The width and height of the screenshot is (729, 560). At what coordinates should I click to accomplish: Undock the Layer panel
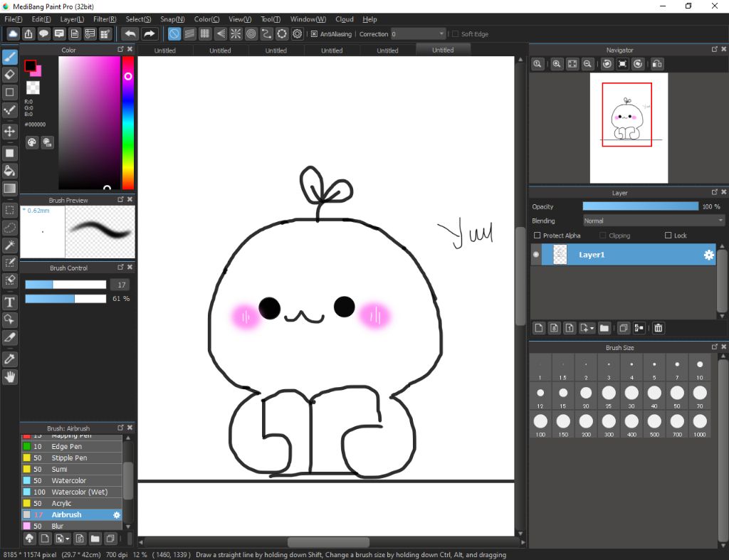pos(714,192)
